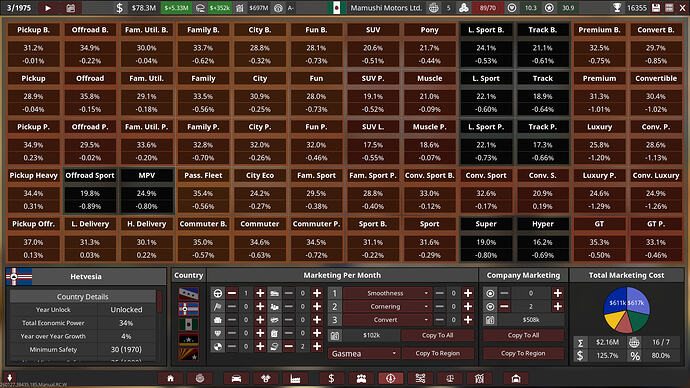Open the research tree icon in the bottom bar
Image resolution: width=690 pixels, height=388 pixels.
[x=420, y=378]
